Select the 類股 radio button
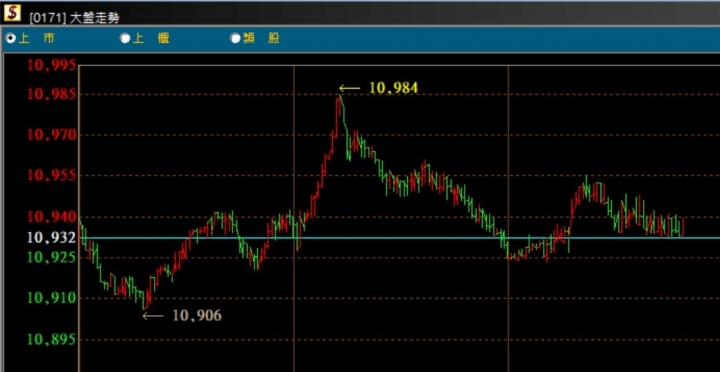The width and height of the screenshot is (720, 372). (236, 39)
